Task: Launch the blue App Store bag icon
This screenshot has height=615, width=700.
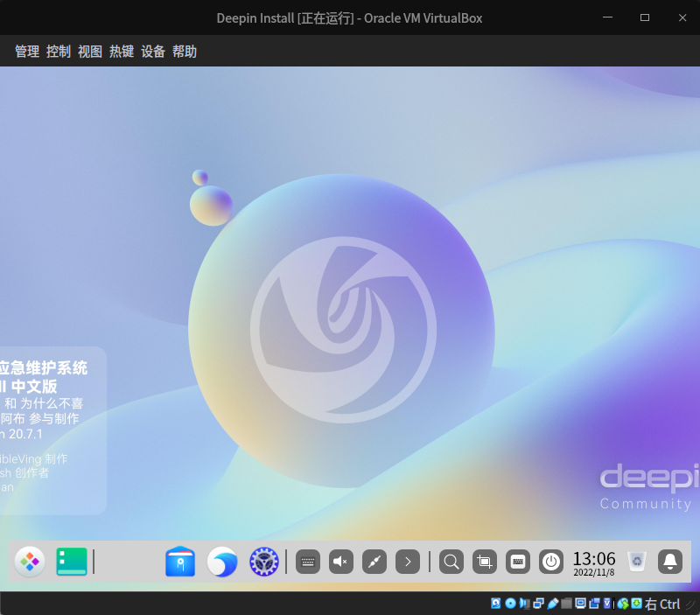Action: pyautogui.click(x=180, y=562)
